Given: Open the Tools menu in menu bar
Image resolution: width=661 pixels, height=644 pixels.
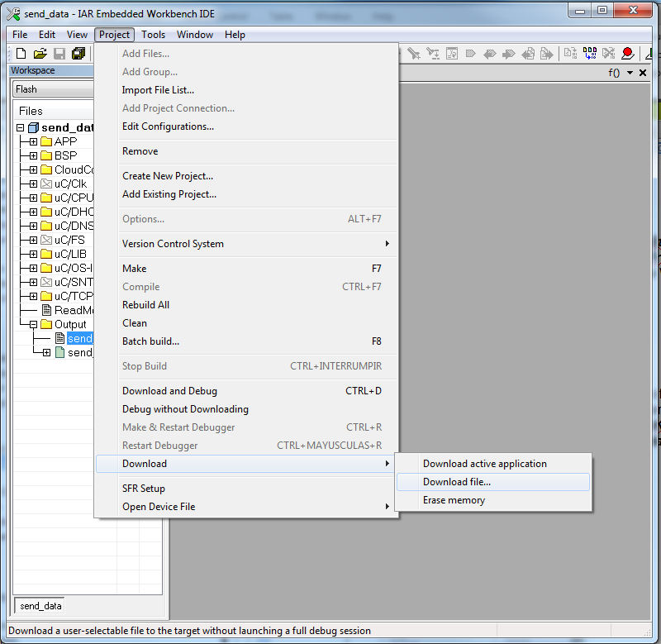Looking at the screenshot, I should point(153,35).
